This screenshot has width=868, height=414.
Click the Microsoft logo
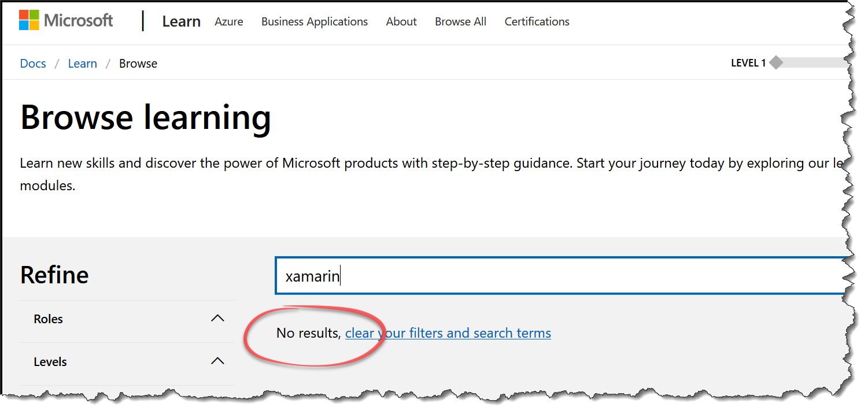pos(66,21)
